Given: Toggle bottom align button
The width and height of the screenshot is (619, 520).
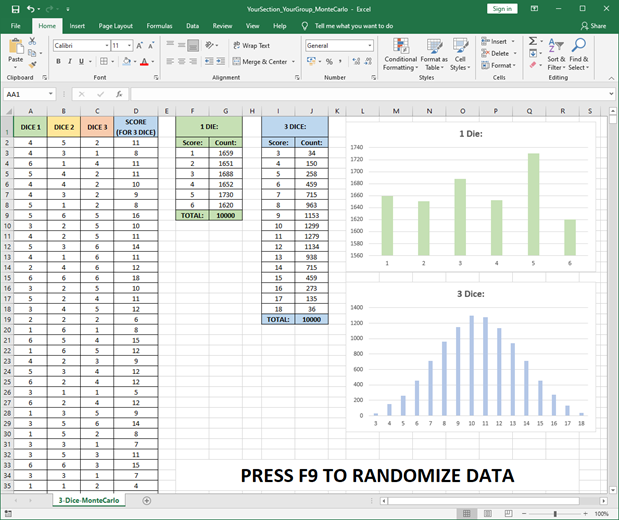Looking at the screenshot, I should click(193, 45).
